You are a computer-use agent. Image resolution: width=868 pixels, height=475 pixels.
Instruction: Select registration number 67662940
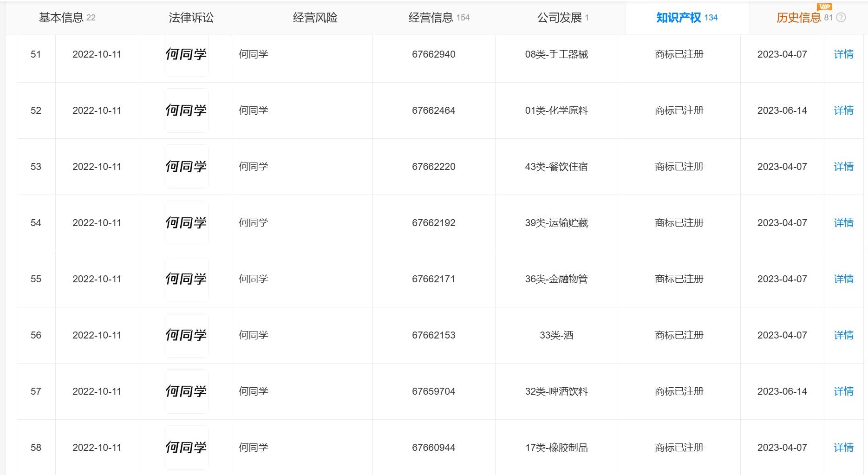tap(434, 54)
